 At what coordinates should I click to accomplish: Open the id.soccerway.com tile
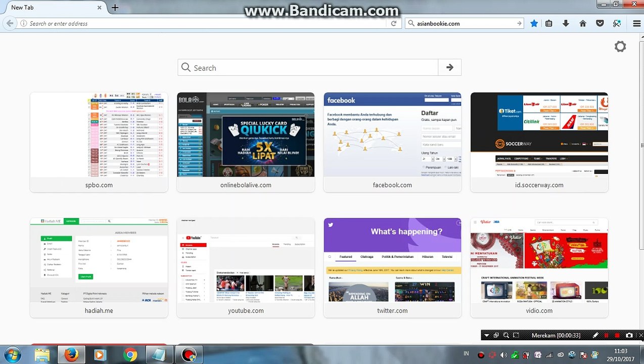pos(539,142)
